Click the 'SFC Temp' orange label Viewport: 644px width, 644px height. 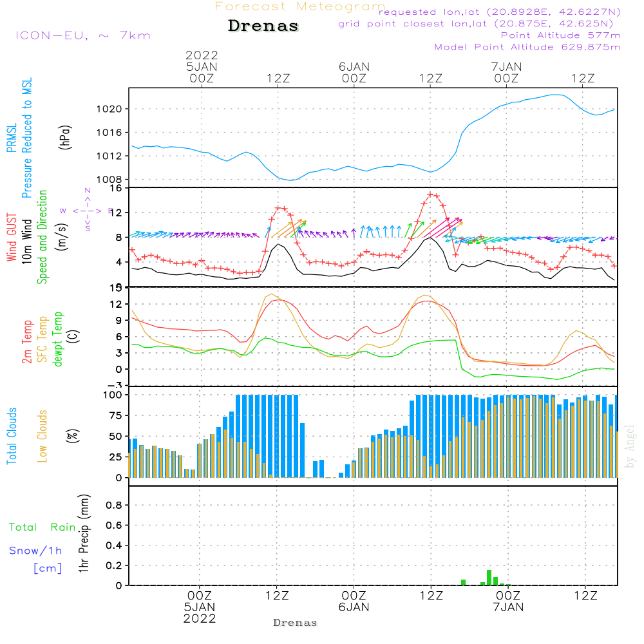(x=43, y=339)
